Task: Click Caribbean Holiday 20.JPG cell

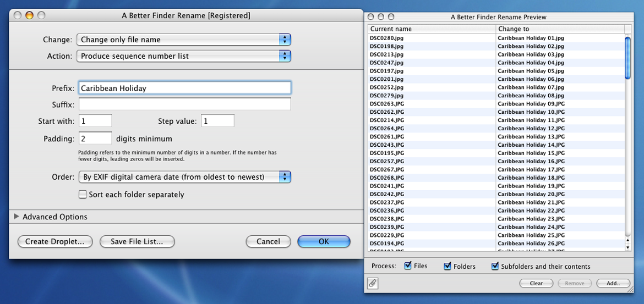Action: [560, 194]
